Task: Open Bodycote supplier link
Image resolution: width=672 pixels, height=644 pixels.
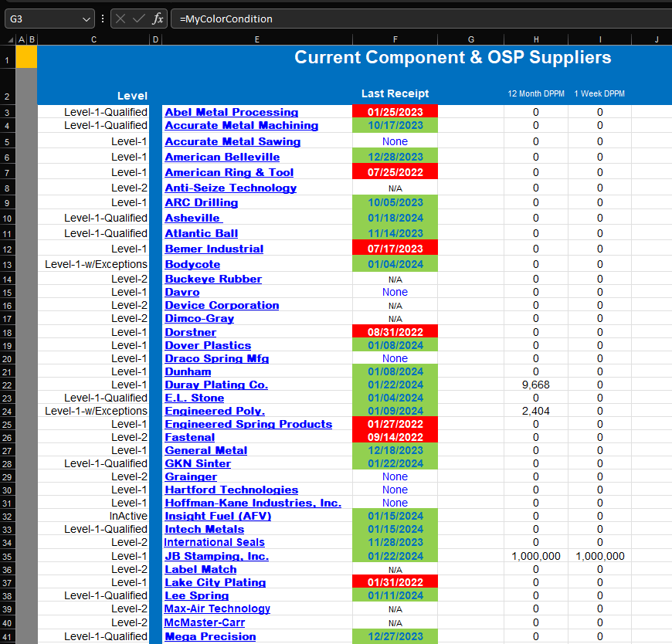Action: [193, 264]
